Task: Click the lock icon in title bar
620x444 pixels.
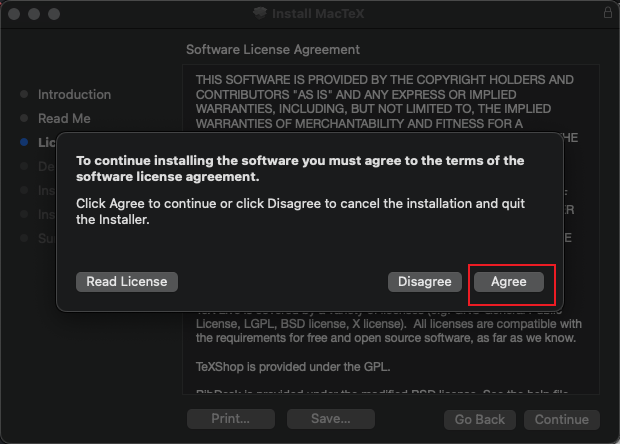Action: point(608,12)
